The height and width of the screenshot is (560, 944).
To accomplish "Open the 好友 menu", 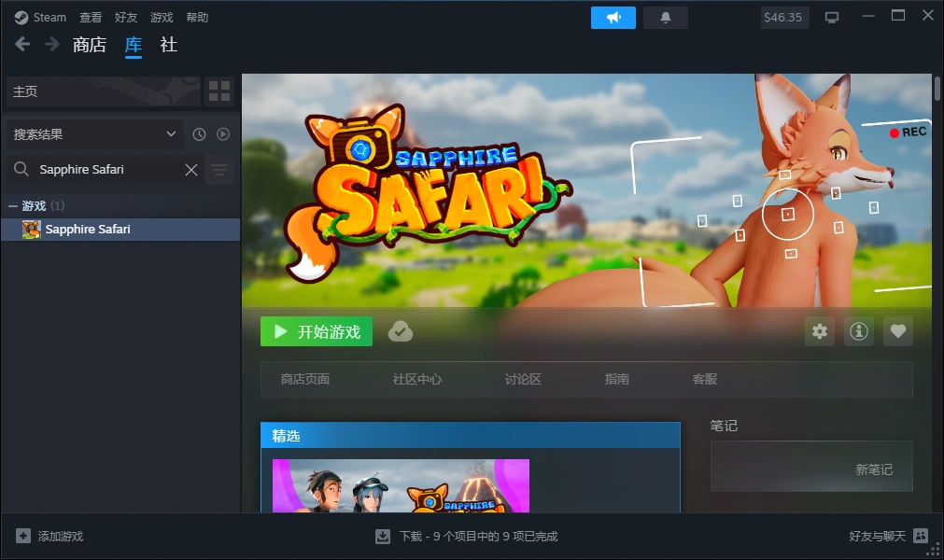I will 126,18.
